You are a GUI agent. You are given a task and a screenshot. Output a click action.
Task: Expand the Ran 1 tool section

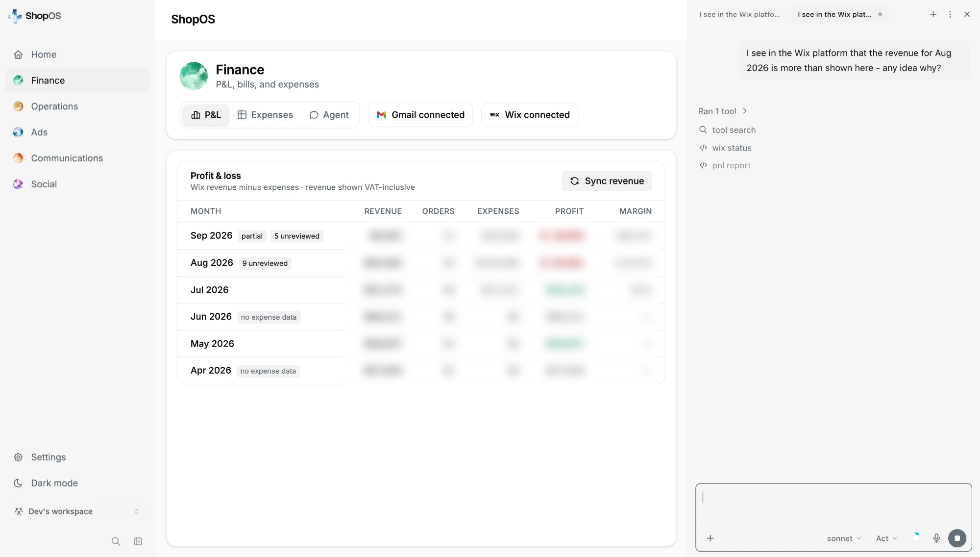coord(722,111)
